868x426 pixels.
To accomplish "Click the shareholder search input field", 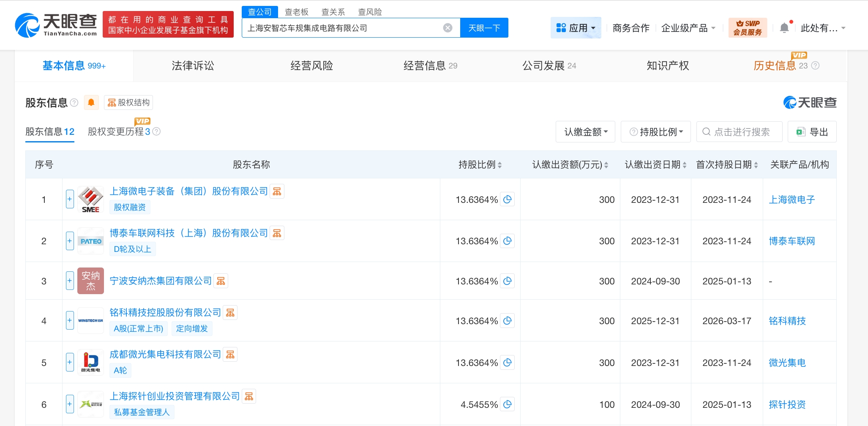I will pyautogui.click(x=742, y=132).
